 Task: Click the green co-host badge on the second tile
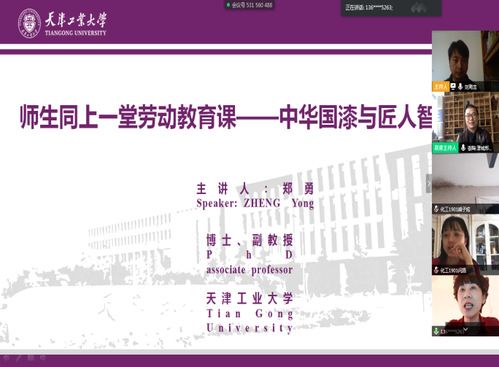click(x=445, y=148)
